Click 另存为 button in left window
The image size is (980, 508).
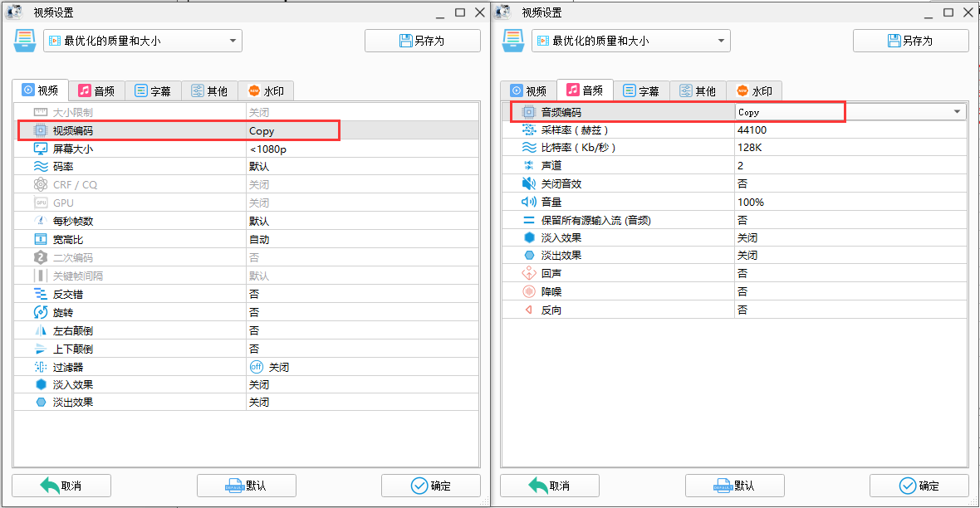point(423,41)
